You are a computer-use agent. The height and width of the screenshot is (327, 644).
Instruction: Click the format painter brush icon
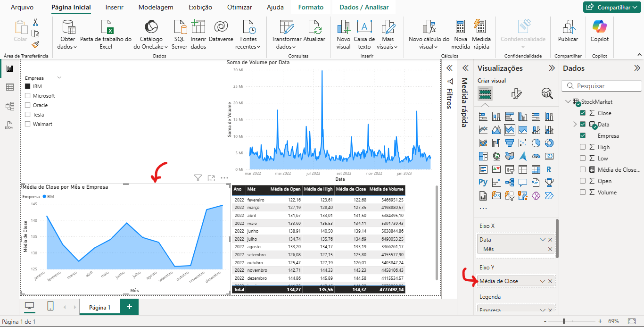(35, 44)
